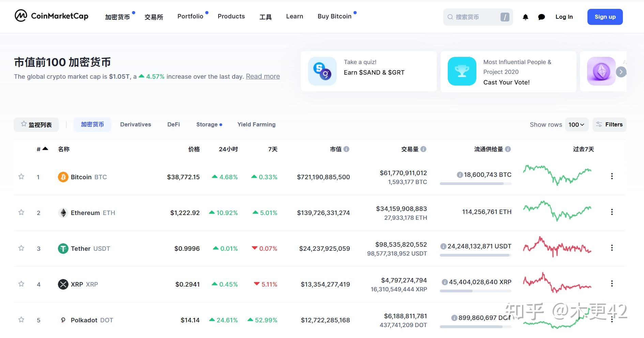Follow the Read more link
644x338 pixels.
tap(263, 76)
